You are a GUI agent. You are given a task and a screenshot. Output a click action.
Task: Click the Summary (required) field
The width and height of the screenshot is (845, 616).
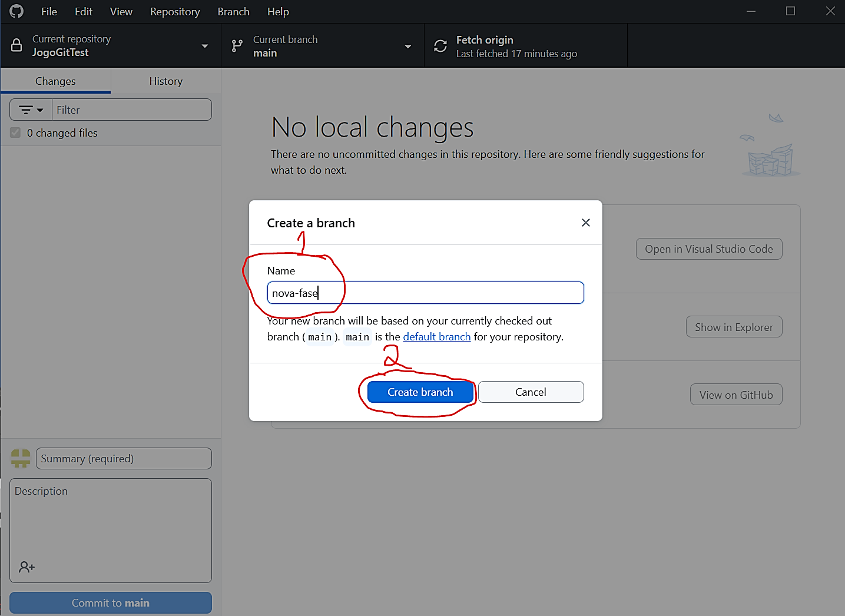point(124,459)
